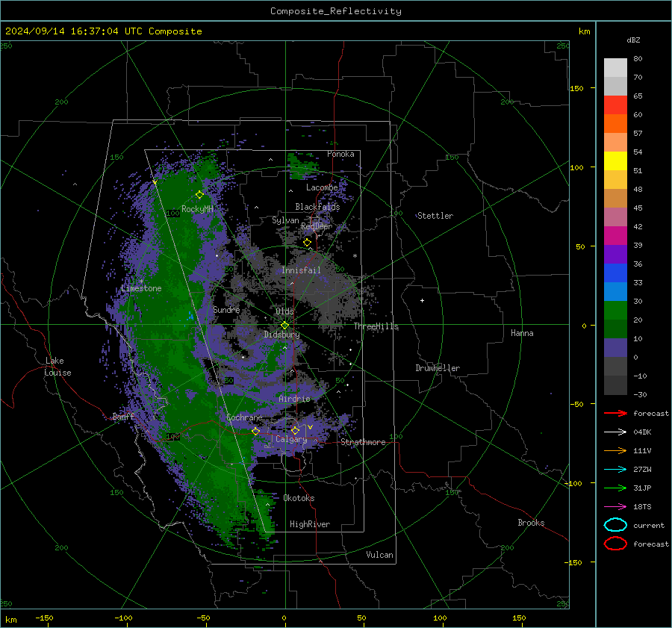Screen dimensions: 672x628
Task: Click the km unit label at top right
Action: coord(584,31)
